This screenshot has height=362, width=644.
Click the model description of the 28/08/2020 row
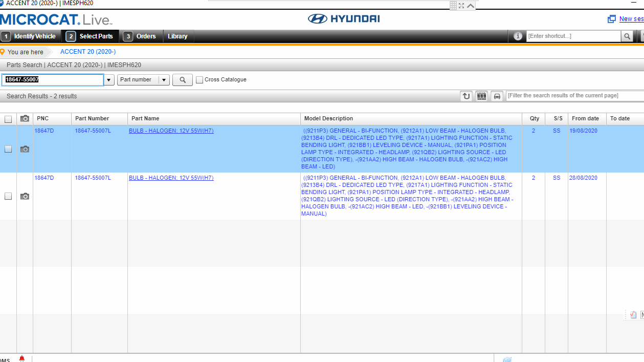407,196
